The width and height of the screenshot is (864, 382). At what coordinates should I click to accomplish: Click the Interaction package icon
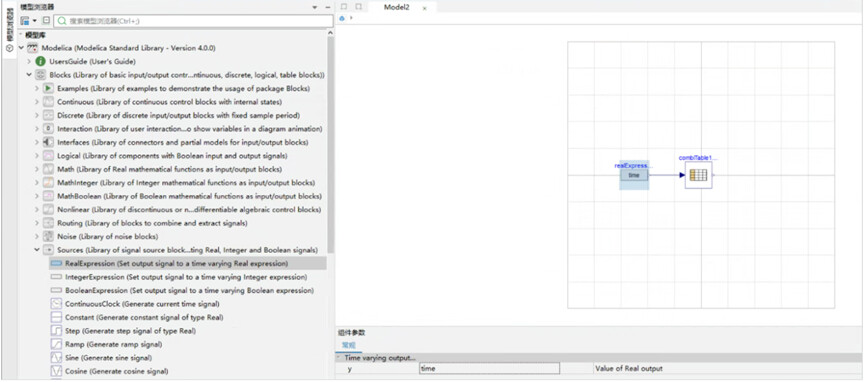click(48, 129)
